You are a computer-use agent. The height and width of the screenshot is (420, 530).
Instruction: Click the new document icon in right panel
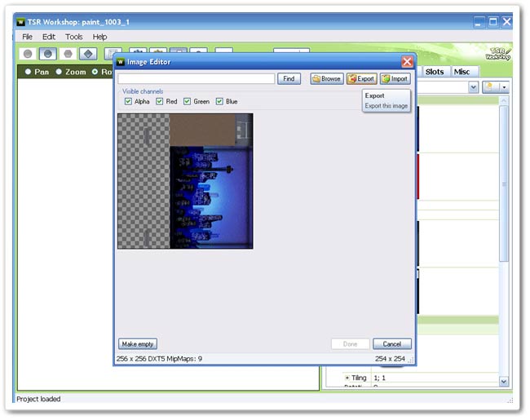(489, 86)
